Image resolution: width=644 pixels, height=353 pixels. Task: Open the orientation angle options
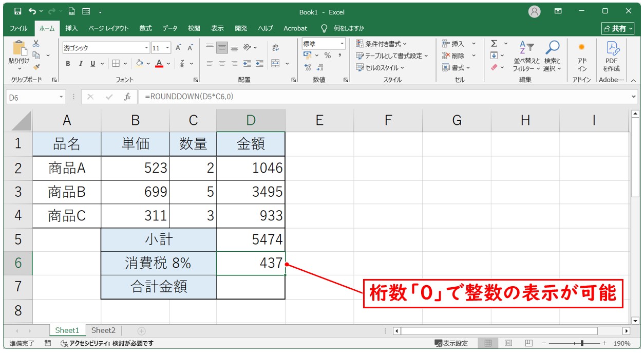click(250, 48)
